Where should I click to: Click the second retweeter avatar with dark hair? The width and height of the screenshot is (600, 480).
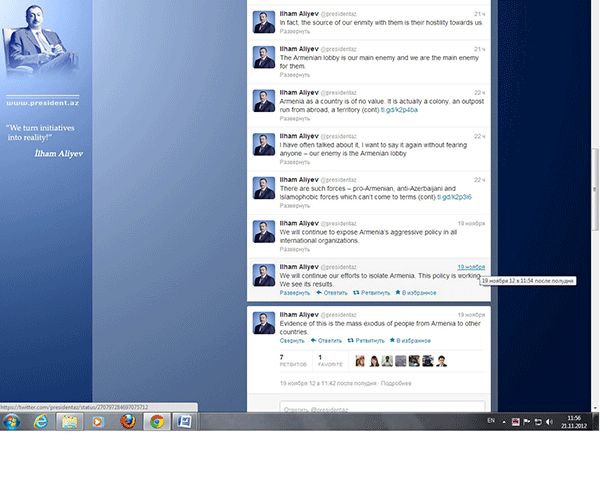(374, 361)
